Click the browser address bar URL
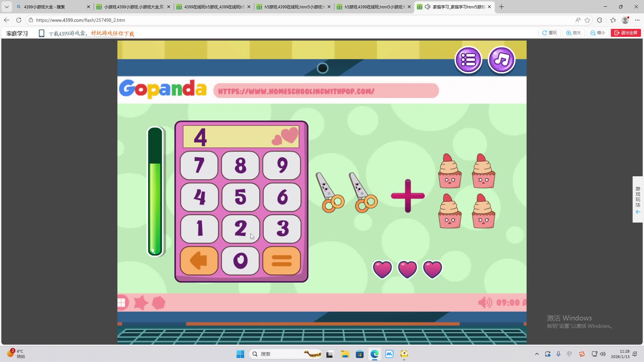Viewport: 644px width, 362px height. [x=80, y=20]
